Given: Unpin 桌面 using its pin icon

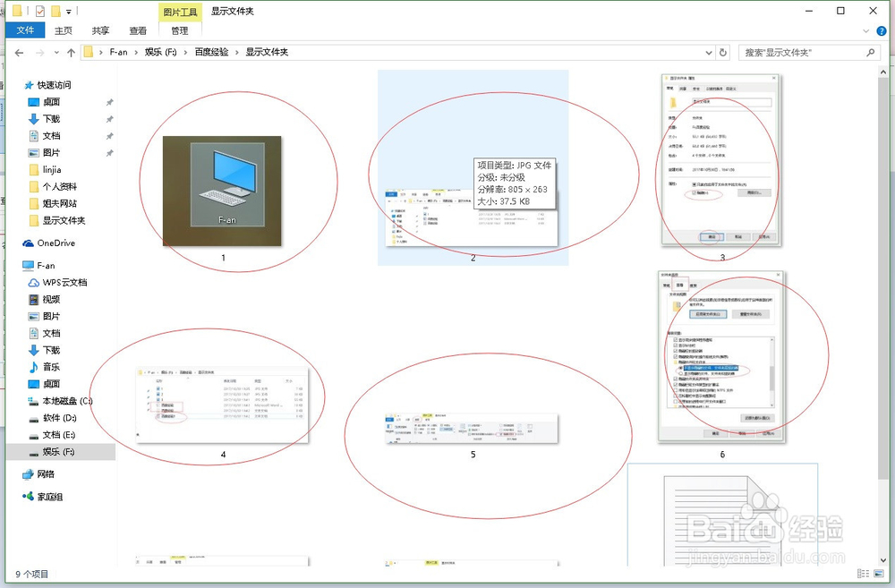Looking at the screenshot, I should click(x=109, y=102).
